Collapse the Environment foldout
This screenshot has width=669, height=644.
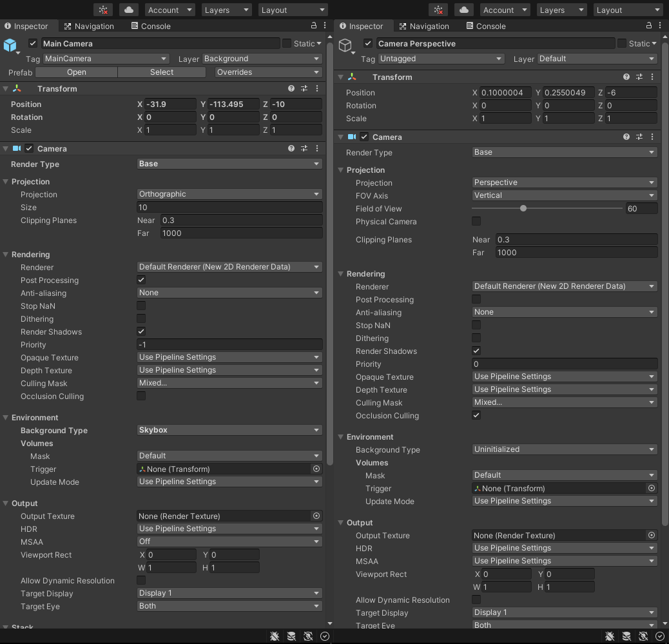pos(5,417)
